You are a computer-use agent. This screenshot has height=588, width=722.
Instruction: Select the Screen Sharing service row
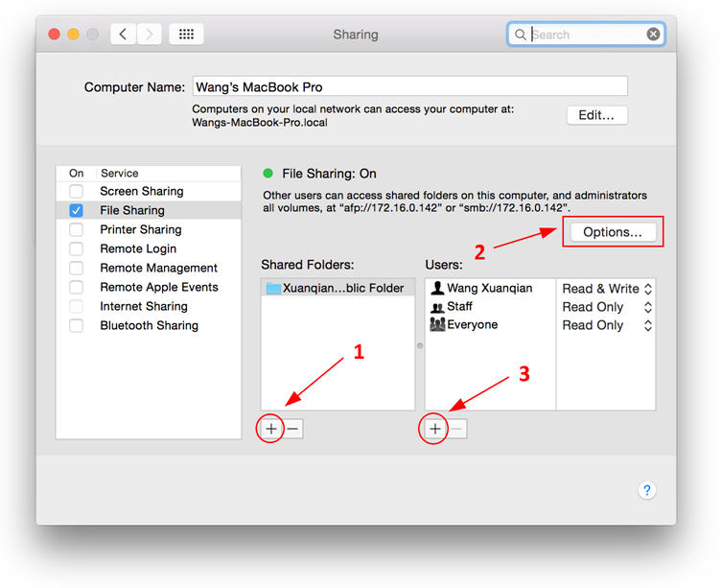[x=149, y=191]
